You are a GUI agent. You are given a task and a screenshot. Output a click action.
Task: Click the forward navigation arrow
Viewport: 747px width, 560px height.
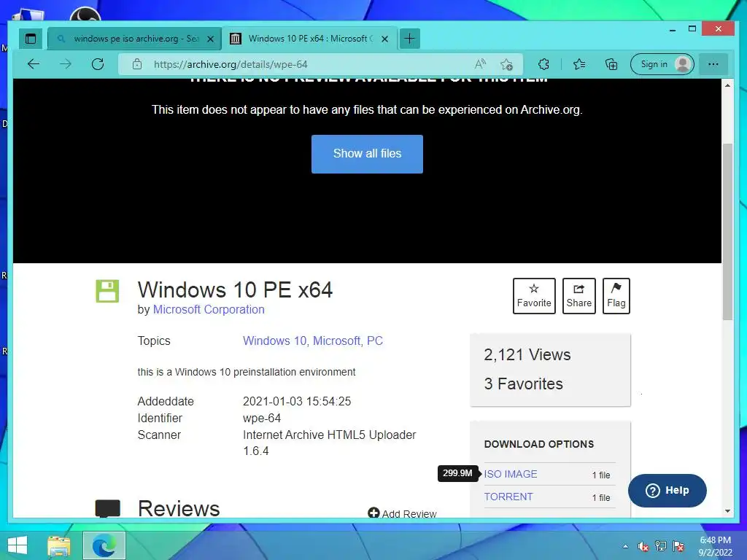(66, 64)
